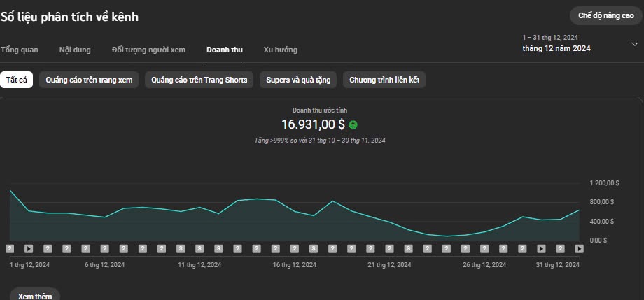This screenshot has width=644, height=300.
Task: Toggle the Quảng cáo trên trang xem filter
Action: pyautogui.click(x=89, y=80)
